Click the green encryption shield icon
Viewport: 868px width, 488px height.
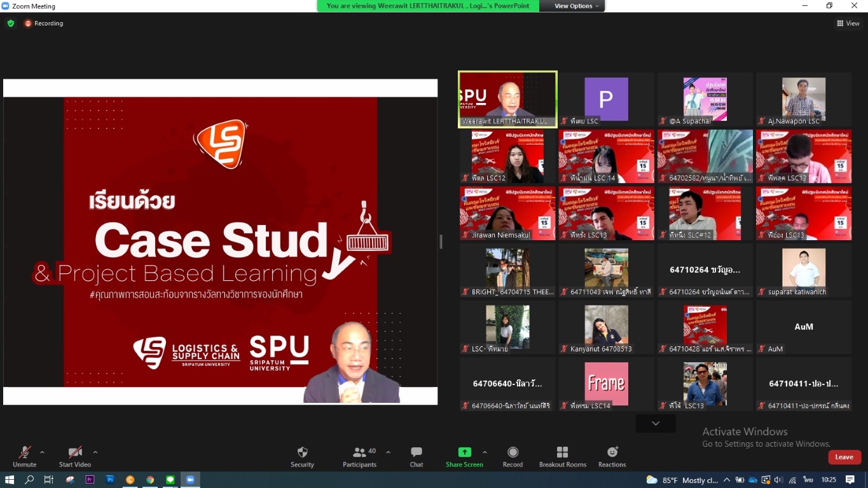coord(11,24)
